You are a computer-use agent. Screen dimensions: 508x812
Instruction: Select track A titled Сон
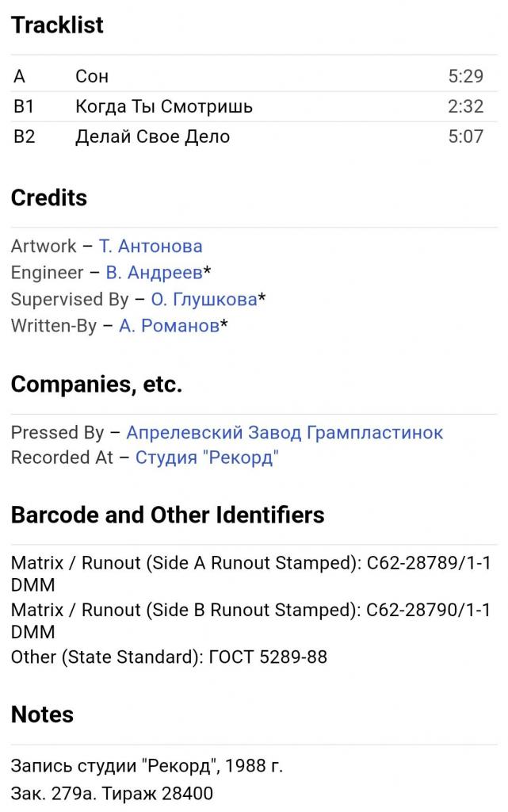(x=254, y=76)
